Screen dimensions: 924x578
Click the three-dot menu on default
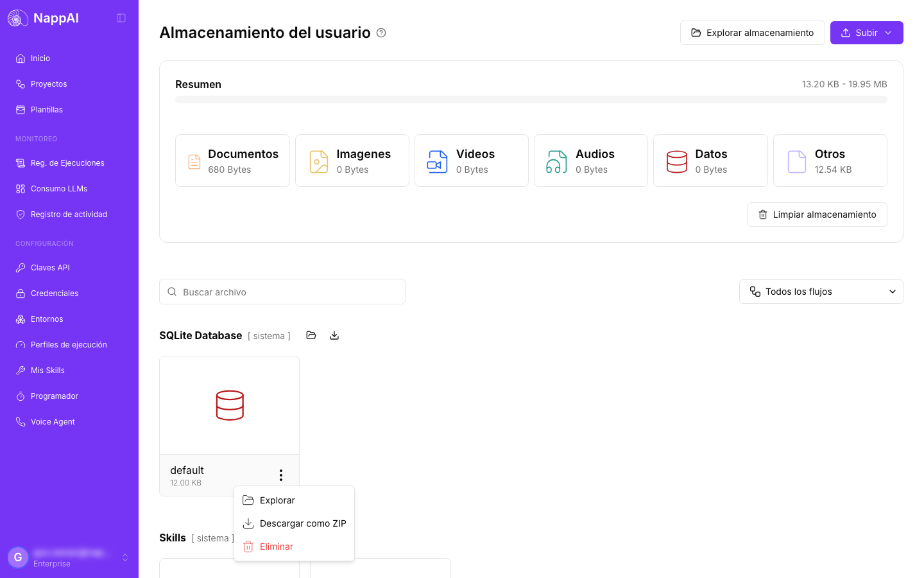(x=281, y=475)
